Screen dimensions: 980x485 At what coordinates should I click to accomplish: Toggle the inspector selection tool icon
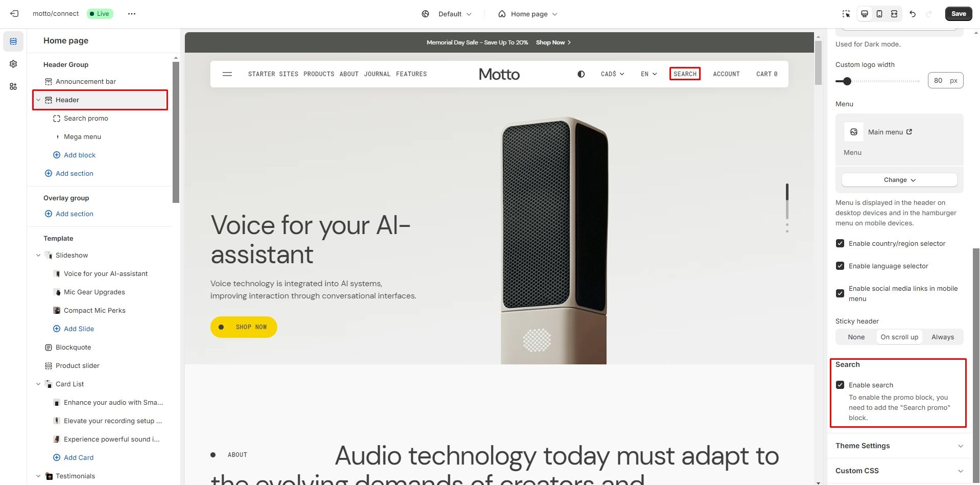[846, 14]
